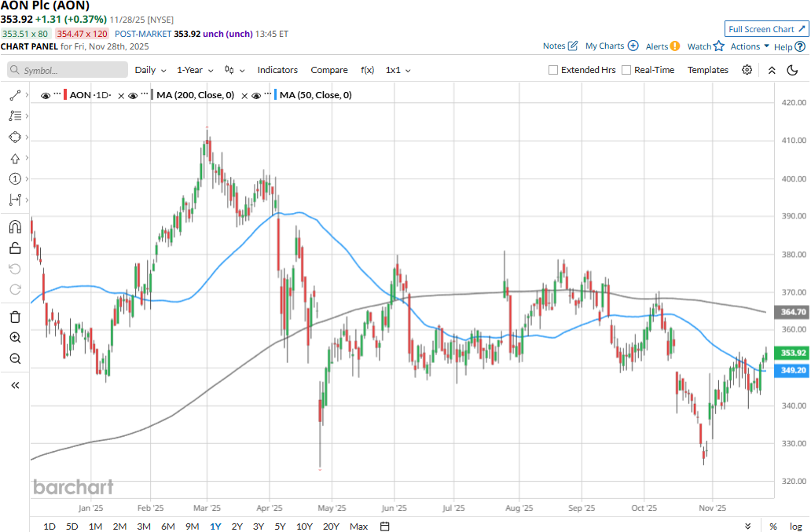Open the Notes link
Image resolution: width=811 pixels, height=532 pixels.
[x=560, y=46]
